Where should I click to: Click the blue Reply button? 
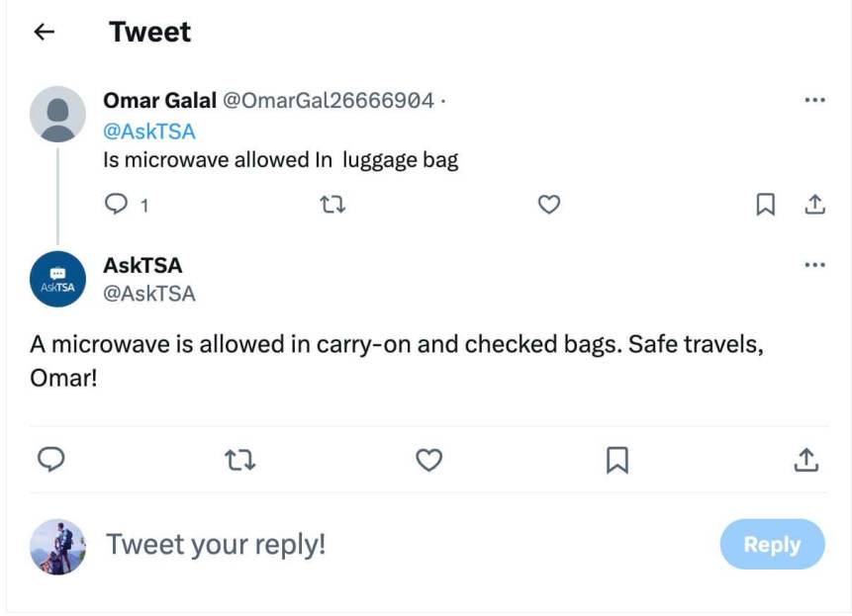click(x=772, y=544)
